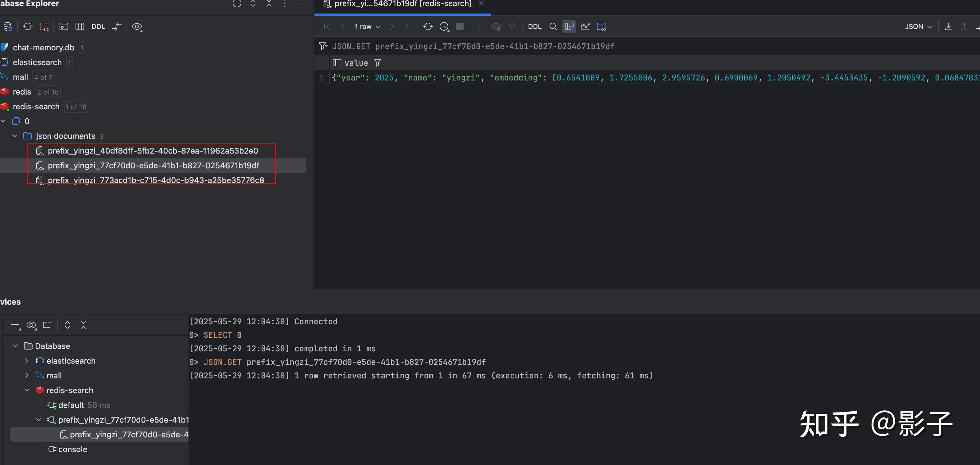
Task: Click the export data download icon
Action: click(948, 27)
